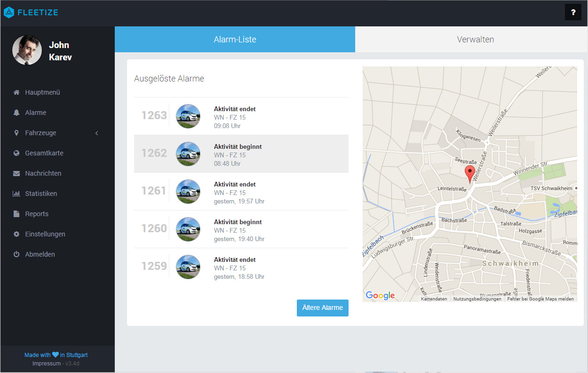Select alarm number 1259
Viewport: 588px width, 373px height.
(154, 266)
